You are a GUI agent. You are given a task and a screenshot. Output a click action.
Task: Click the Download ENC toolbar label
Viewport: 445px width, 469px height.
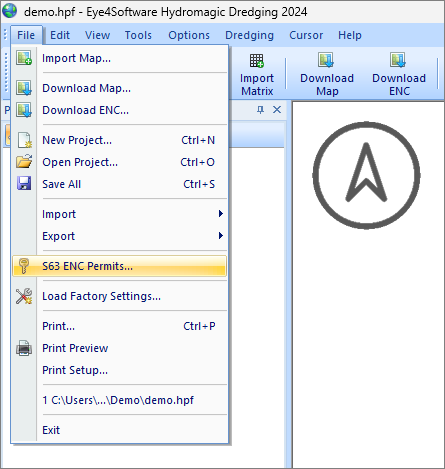(x=399, y=84)
